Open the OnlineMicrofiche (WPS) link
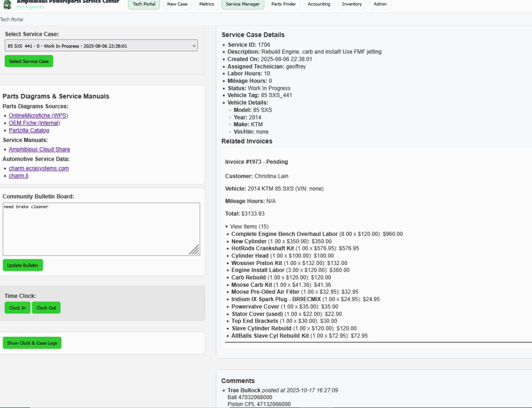This screenshot has height=408, width=532. tap(38, 115)
